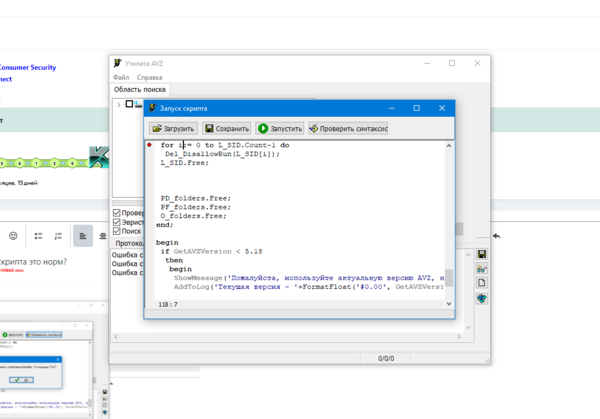600x419 pixels.
Task: Expand the tree node in search area
Action: pos(119,104)
